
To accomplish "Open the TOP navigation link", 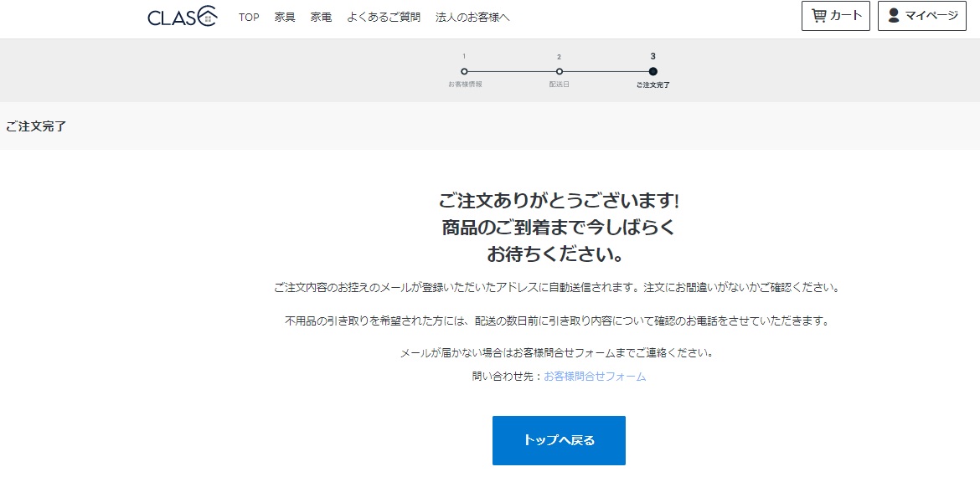I will tap(249, 17).
